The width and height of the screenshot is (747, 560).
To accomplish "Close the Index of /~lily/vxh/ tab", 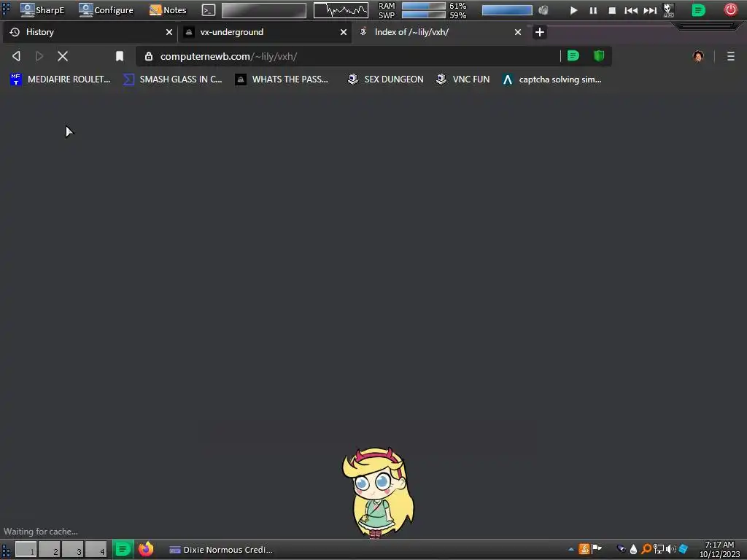I will tap(518, 32).
